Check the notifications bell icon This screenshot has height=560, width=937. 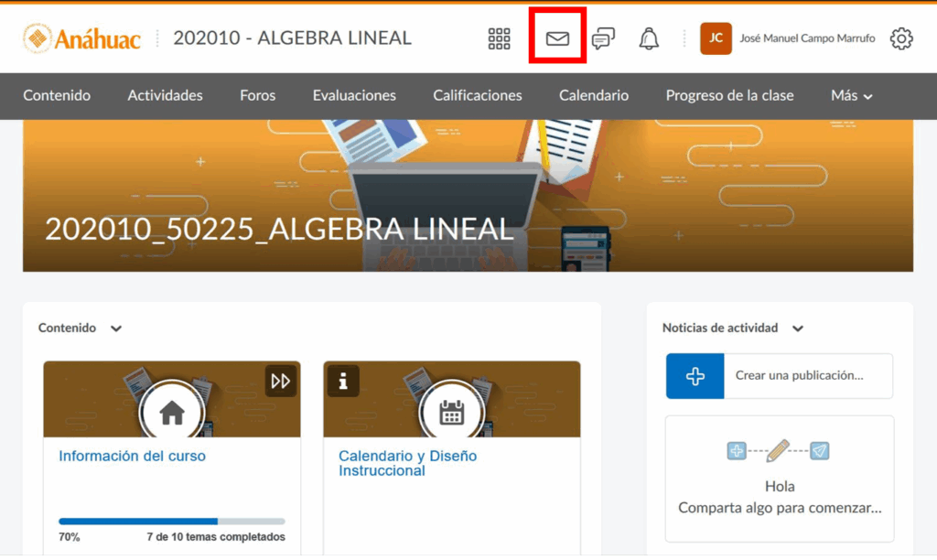(649, 38)
